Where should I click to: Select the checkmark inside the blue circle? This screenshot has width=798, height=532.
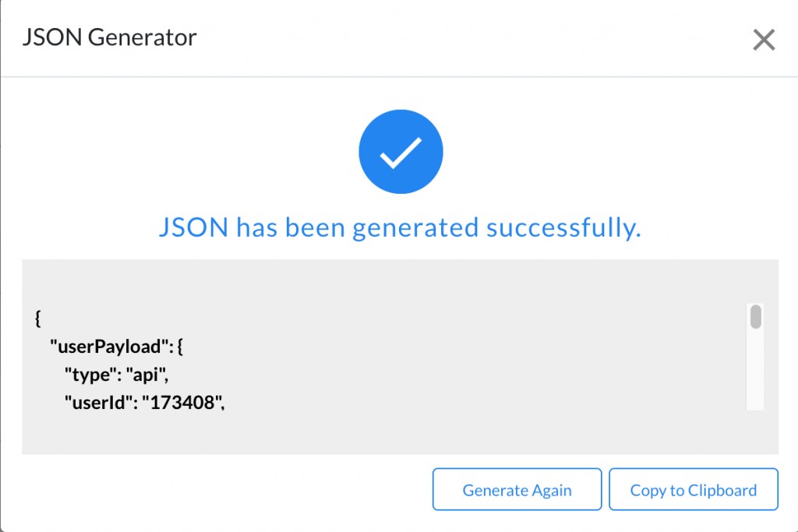click(x=400, y=151)
